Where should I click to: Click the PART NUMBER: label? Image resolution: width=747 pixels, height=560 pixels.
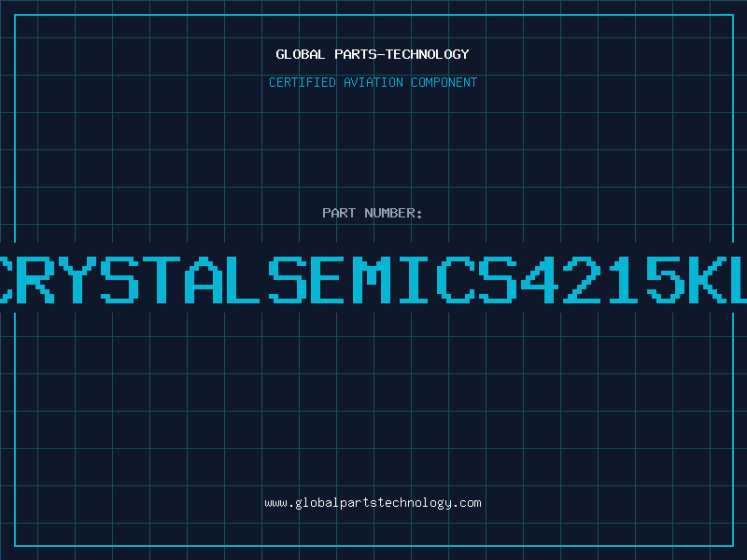pos(372,213)
